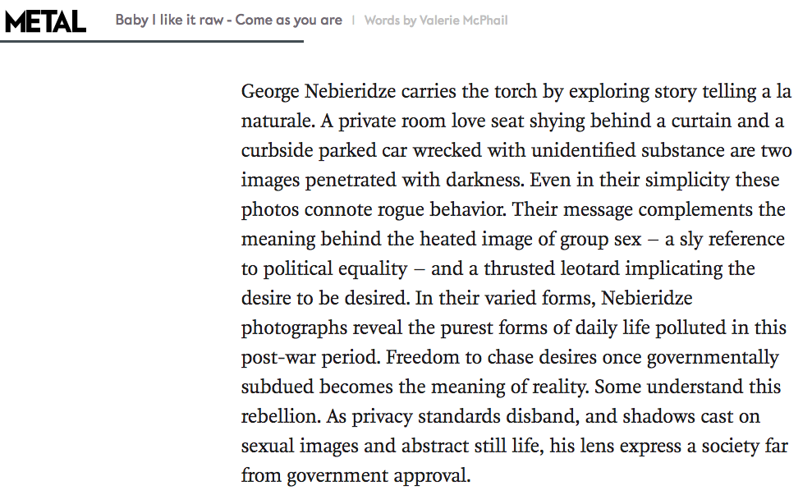Open the "Baby I like it raw" article title
Screen dimensions: 812x504
tap(228, 21)
